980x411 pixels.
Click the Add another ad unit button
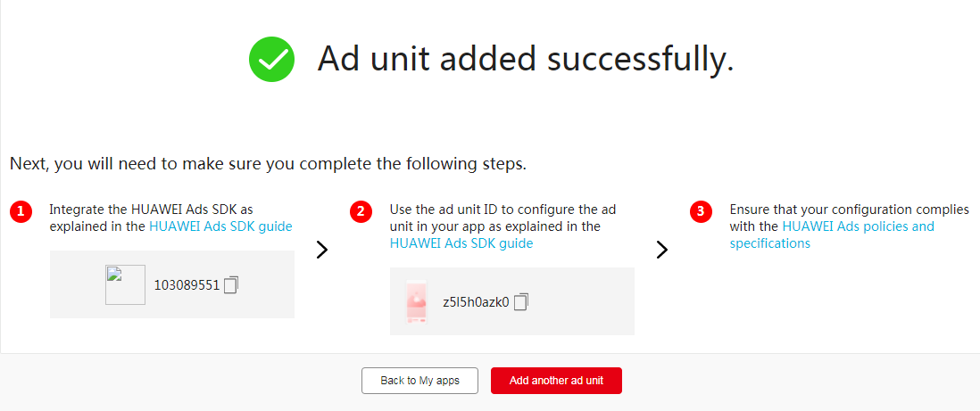[556, 381]
